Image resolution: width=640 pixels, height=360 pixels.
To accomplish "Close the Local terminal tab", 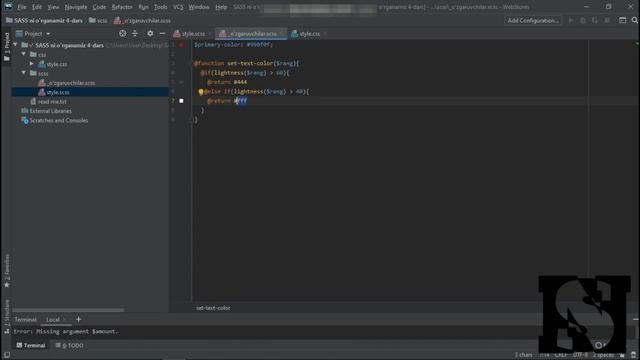I will pyautogui.click(x=64, y=320).
